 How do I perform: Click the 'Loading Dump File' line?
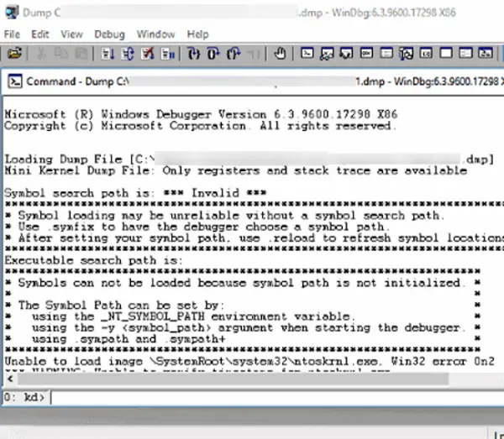pos(249,159)
